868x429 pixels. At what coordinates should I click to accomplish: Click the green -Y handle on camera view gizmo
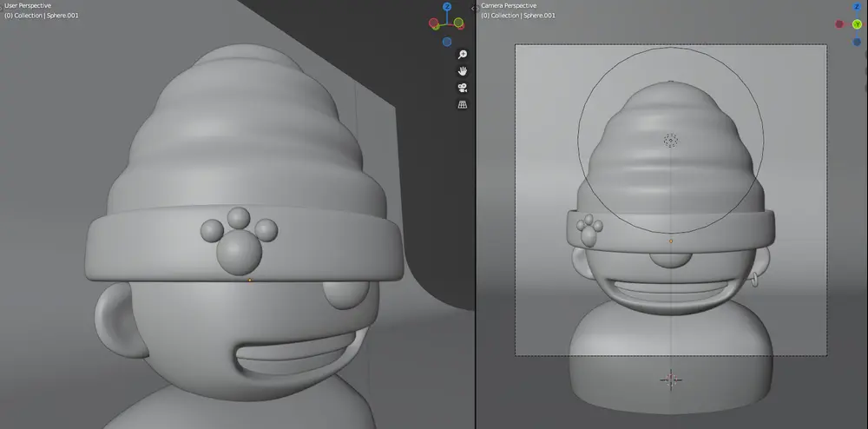coord(857,23)
